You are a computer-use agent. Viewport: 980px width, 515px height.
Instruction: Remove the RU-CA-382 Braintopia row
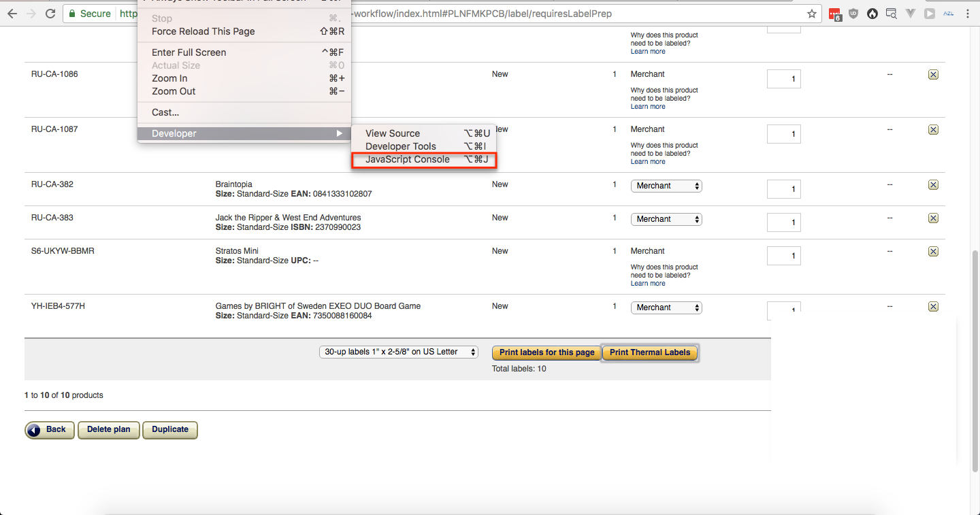933,185
